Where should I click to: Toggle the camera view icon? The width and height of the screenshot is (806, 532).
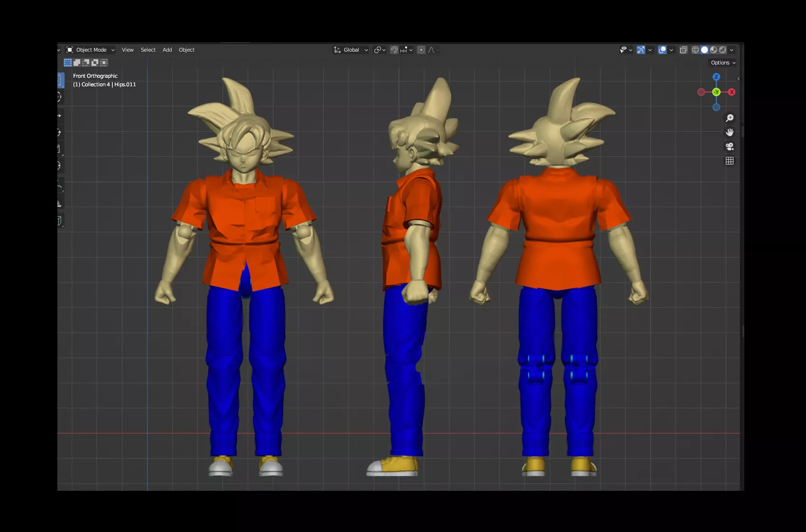point(730,147)
